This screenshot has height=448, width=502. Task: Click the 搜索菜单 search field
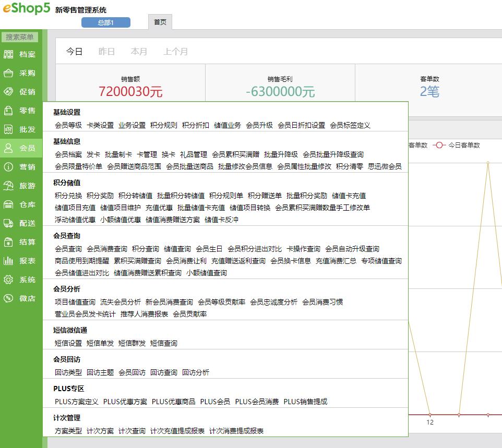point(19,37)
